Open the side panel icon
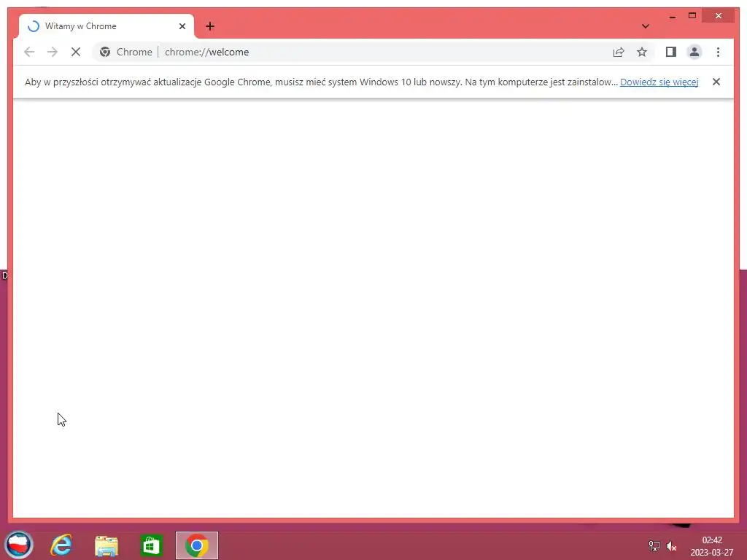Image resolution: width=747 pixels, height=560 pixels. click(x=671, y=52)
